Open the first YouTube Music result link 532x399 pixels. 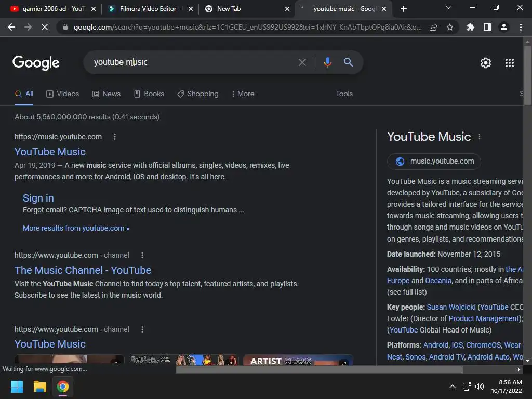(x=50, y=152)
